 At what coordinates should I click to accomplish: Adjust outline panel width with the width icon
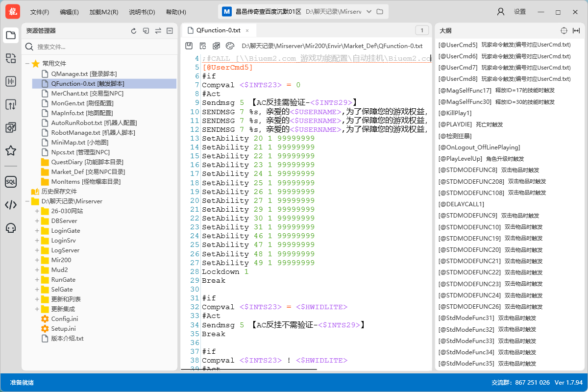[x=575, y=30]
